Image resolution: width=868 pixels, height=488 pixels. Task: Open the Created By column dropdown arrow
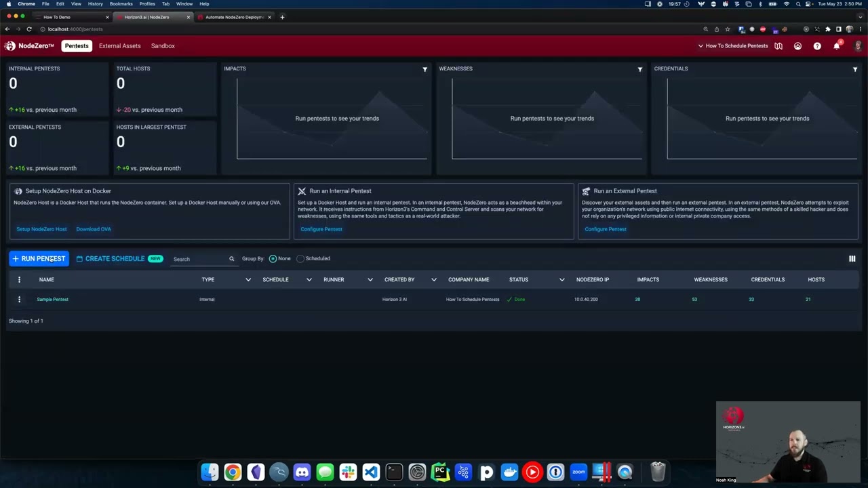(x=434, y=279)
